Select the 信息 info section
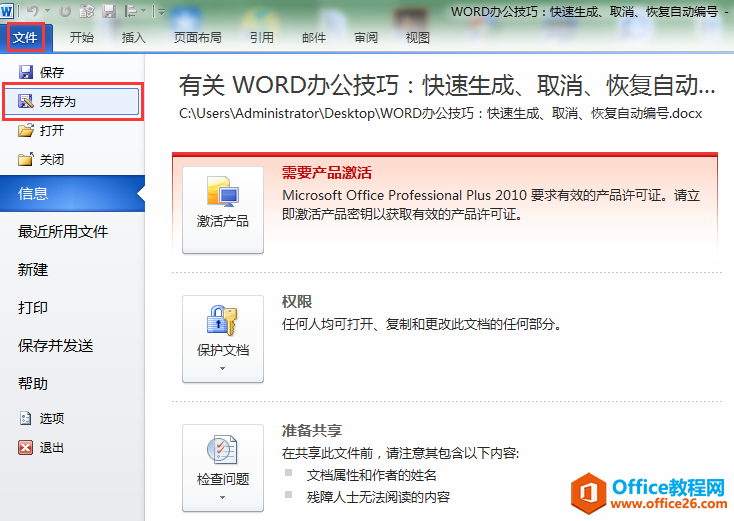This screenshot has height=521, width=734. (72, 193)
